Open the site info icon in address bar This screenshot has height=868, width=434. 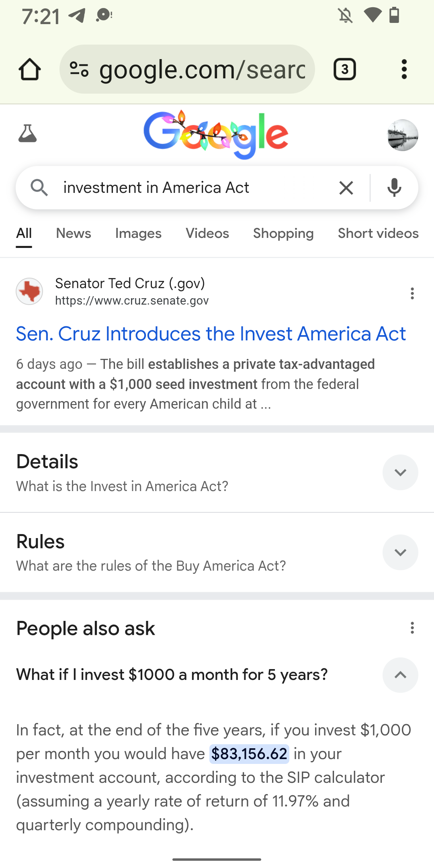79,69
